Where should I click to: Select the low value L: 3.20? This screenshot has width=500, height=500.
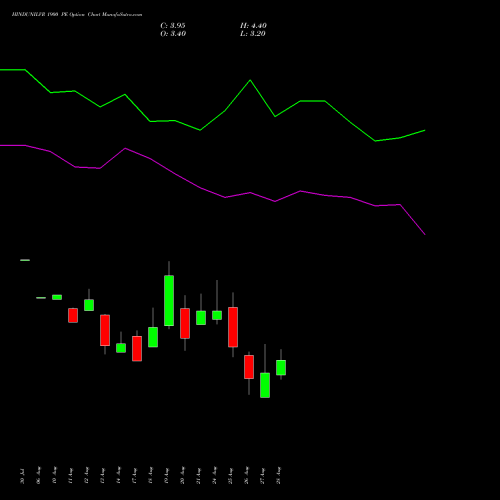pyautogui.click(x=253, y=34)
